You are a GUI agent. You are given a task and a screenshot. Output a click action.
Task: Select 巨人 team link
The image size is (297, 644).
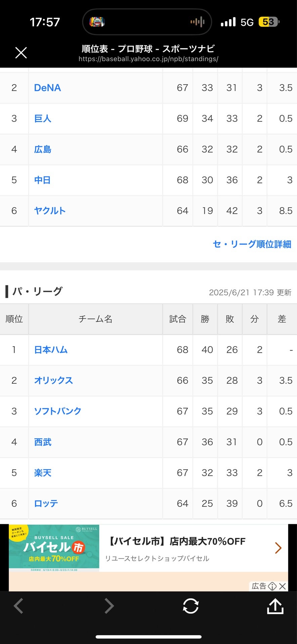click(43, 118)
